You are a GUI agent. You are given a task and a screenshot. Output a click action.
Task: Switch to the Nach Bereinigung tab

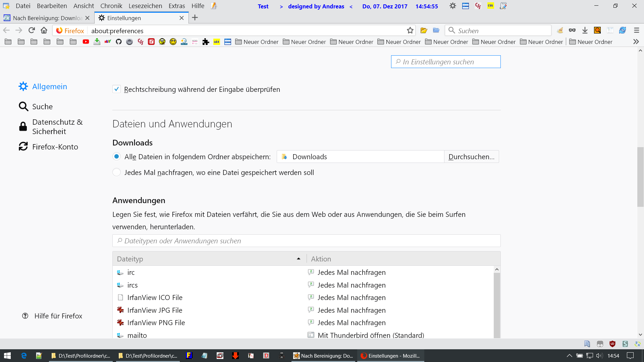click(x=45, y=18)
